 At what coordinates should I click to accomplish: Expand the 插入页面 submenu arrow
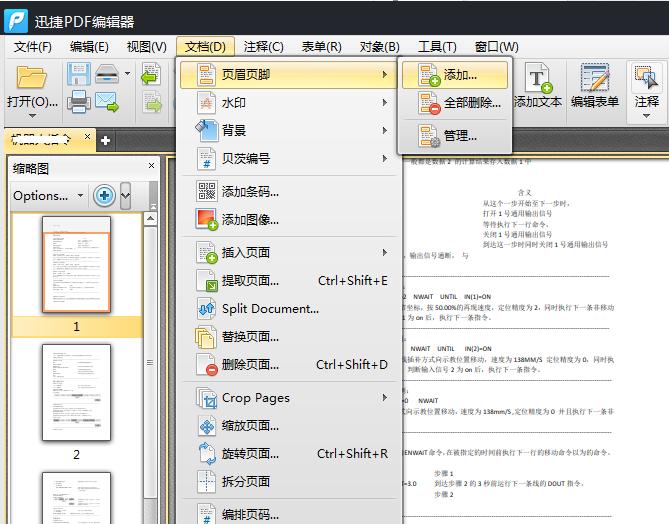[384, 252]
